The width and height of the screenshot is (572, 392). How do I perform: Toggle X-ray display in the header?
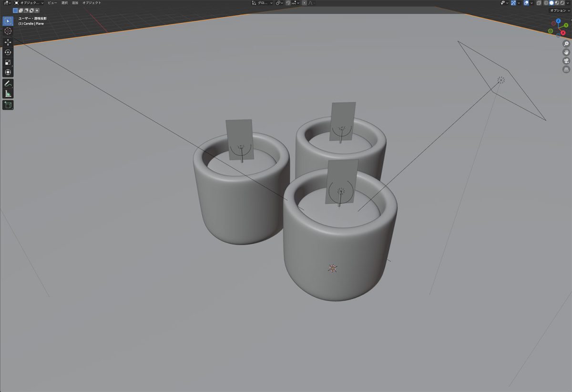click(539, 3)
